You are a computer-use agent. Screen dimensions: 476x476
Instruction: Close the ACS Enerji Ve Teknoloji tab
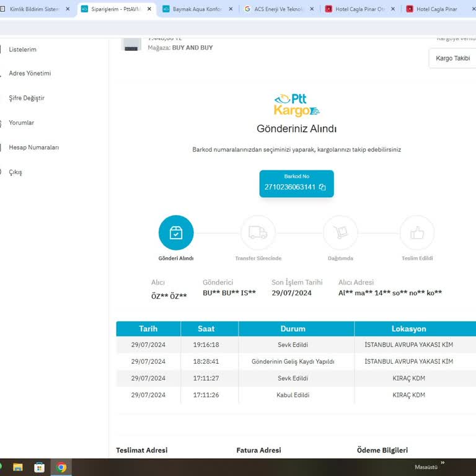(x=312, y=9)
